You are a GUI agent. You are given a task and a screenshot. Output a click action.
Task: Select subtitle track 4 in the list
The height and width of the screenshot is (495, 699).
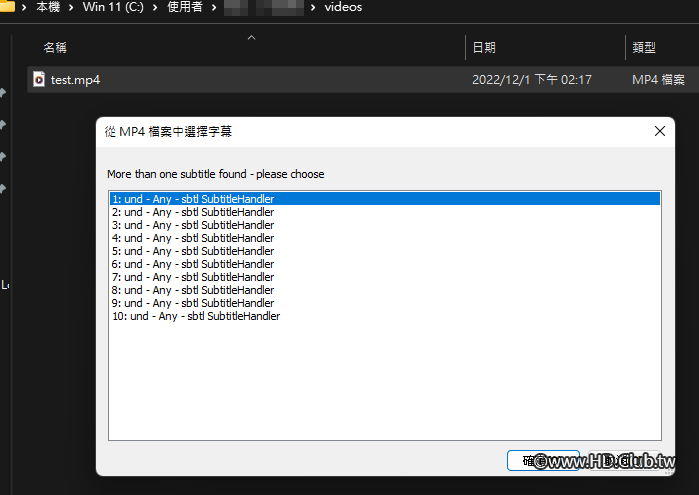(385, 238)
